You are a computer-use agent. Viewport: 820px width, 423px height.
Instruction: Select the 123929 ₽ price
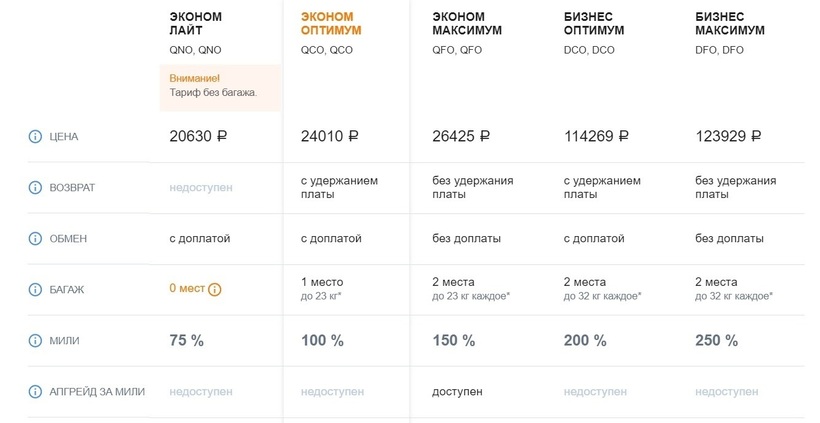coord(727,137)
